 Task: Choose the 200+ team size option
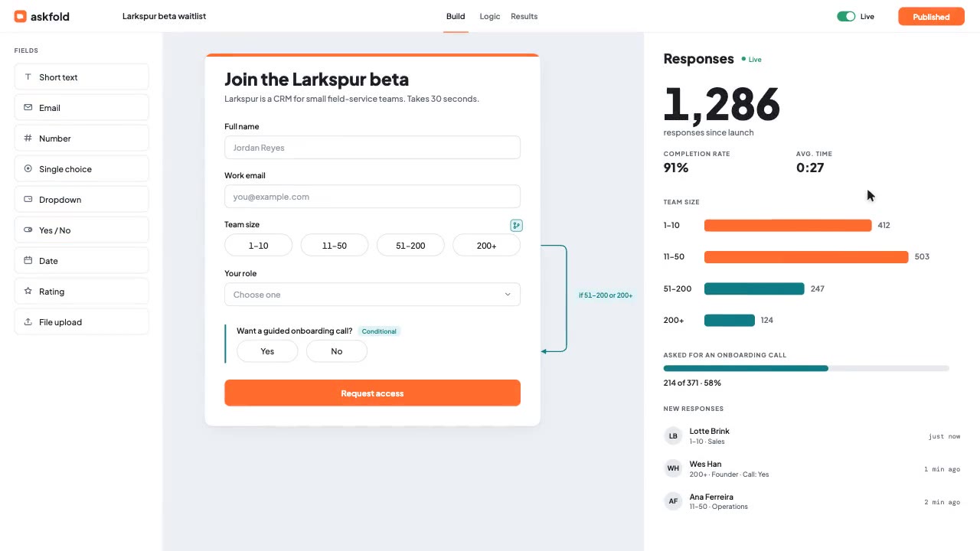pos(486,246)
